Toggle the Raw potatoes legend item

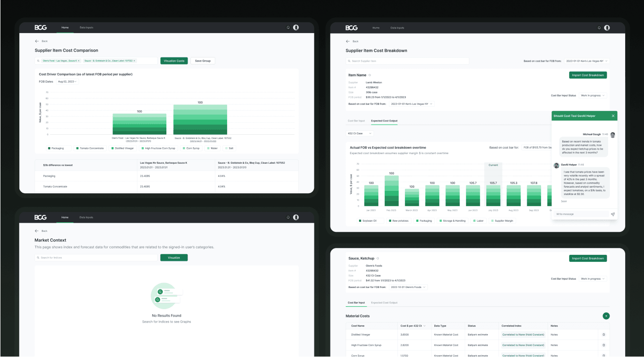coord(398,221)
